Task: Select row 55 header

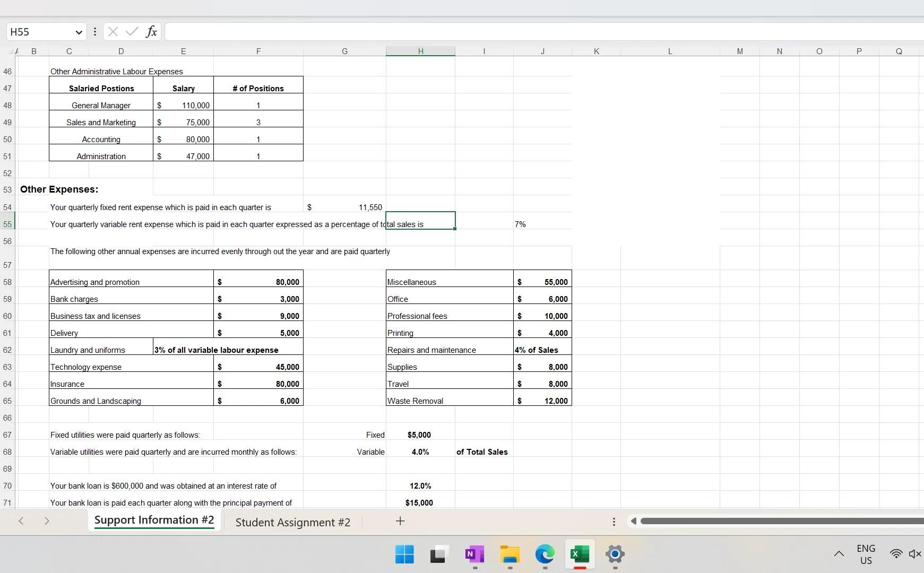Action: (7, 224)
